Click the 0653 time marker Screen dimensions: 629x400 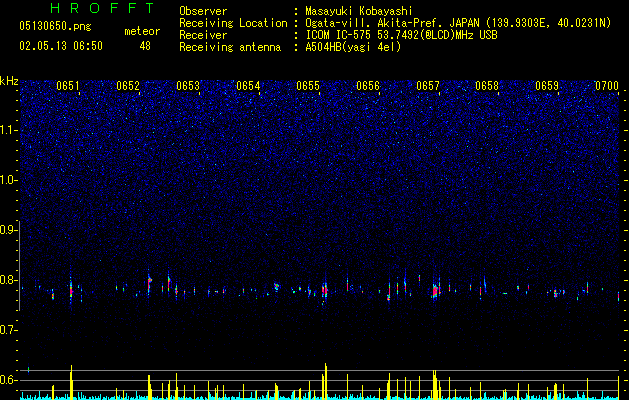188,86
